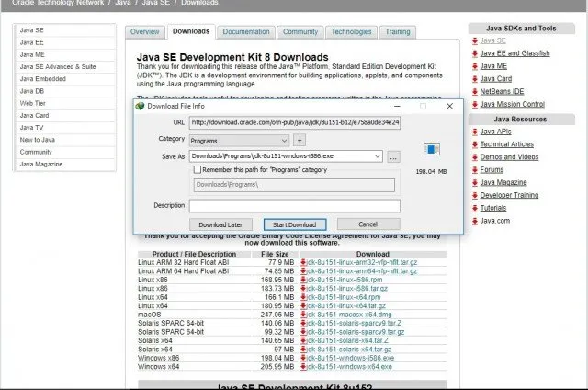Switch to the Overview tab
This screenshot has height=390, width=588.
(x=145, y=32)
